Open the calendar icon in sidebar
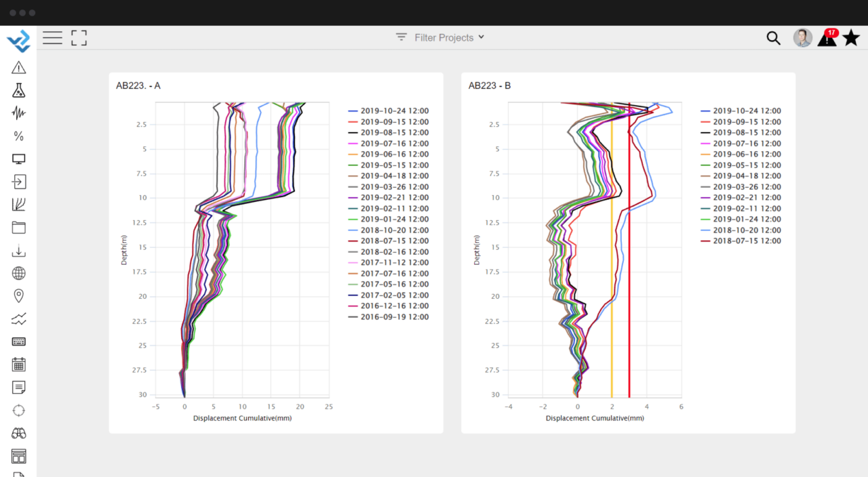This screenshot has width=868, height=477. [x=19, y=365]
